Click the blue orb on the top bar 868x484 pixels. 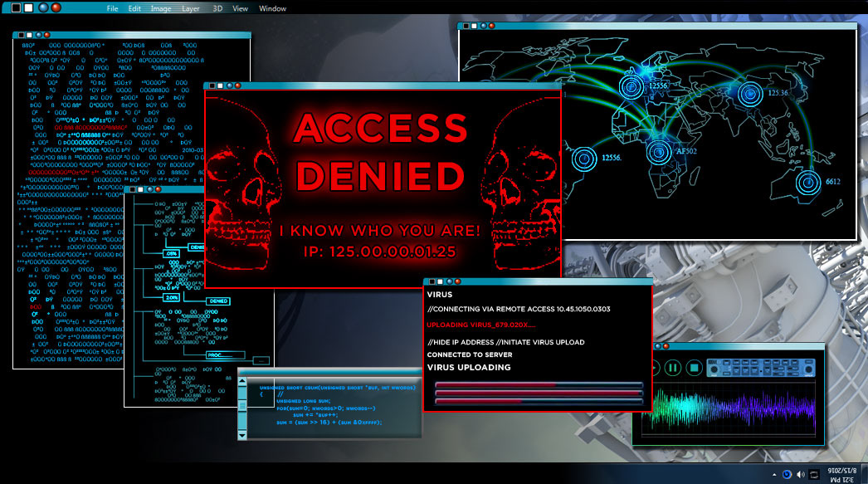click(x=43, y=7)
